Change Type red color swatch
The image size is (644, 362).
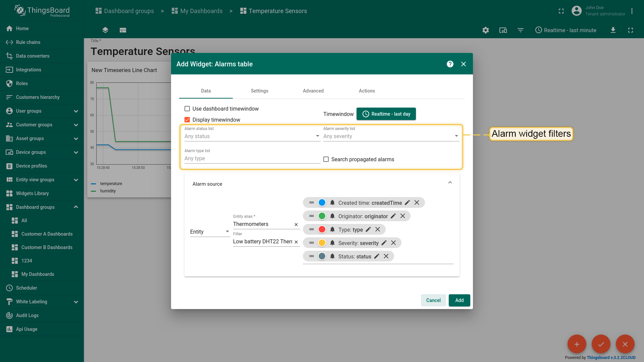[322, 229]
